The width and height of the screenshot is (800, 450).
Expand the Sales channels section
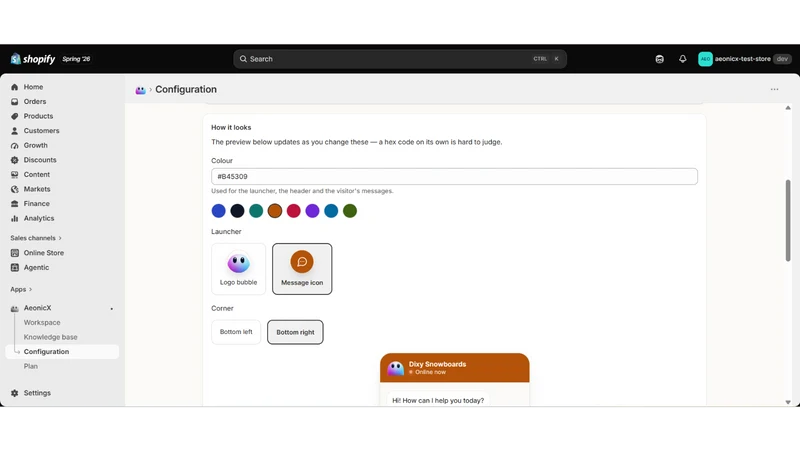pos(36,238)
